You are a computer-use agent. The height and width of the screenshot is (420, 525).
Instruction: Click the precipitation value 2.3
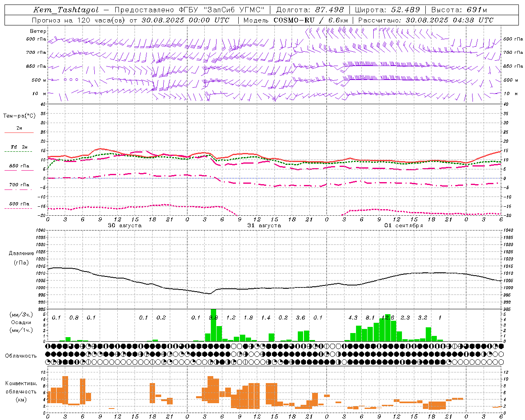[405, 318]
